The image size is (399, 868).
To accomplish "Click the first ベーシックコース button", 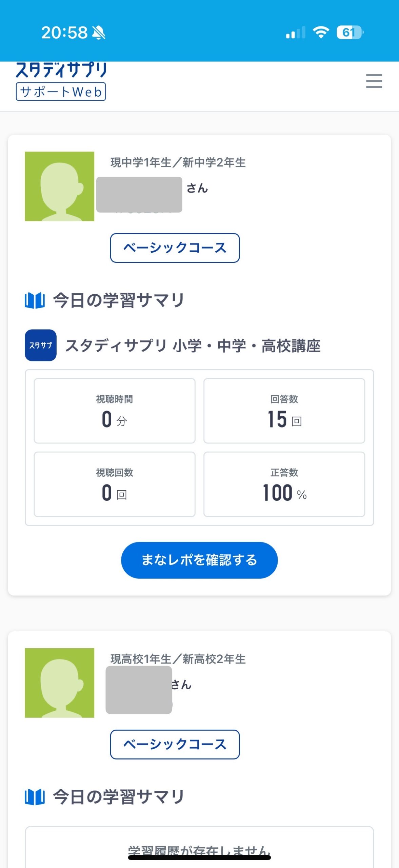I will coord(175,248).
